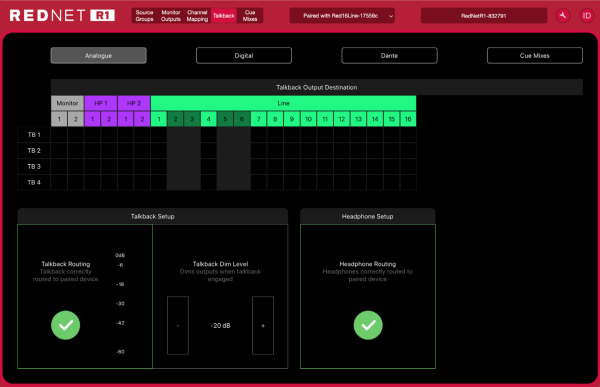Select Line channel 15 column header
This screenshot has width=600, height=387.
[x=391, y=119]
